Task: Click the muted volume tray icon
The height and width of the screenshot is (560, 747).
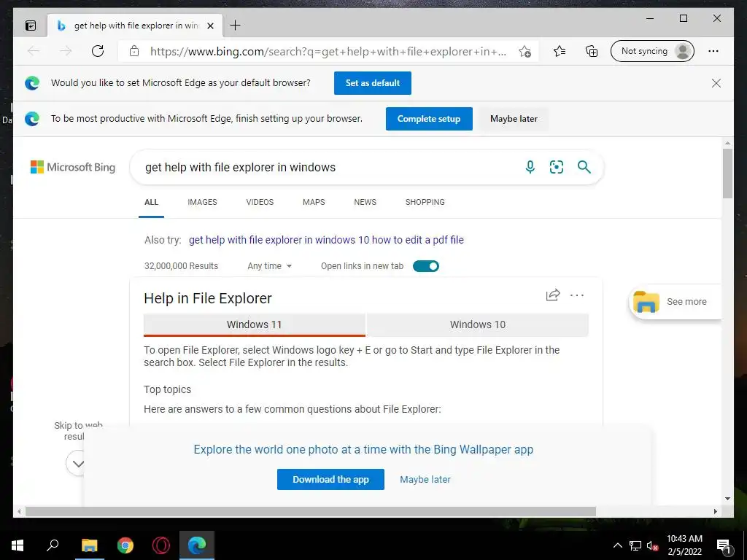Action: pos(653,545)
